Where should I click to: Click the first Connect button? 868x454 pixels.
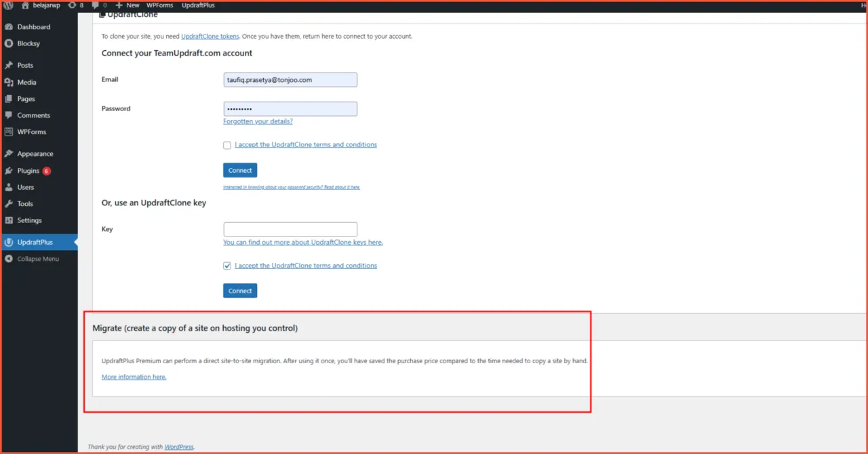[239, 170]
